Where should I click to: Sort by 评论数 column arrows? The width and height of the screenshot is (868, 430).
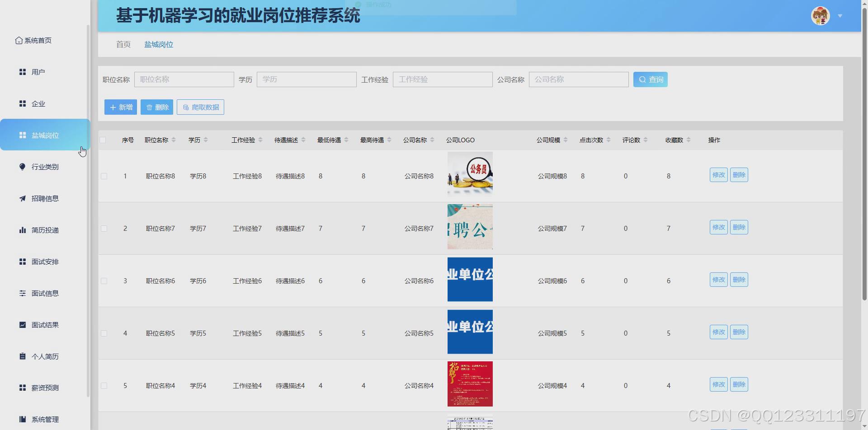pos(646,140)
